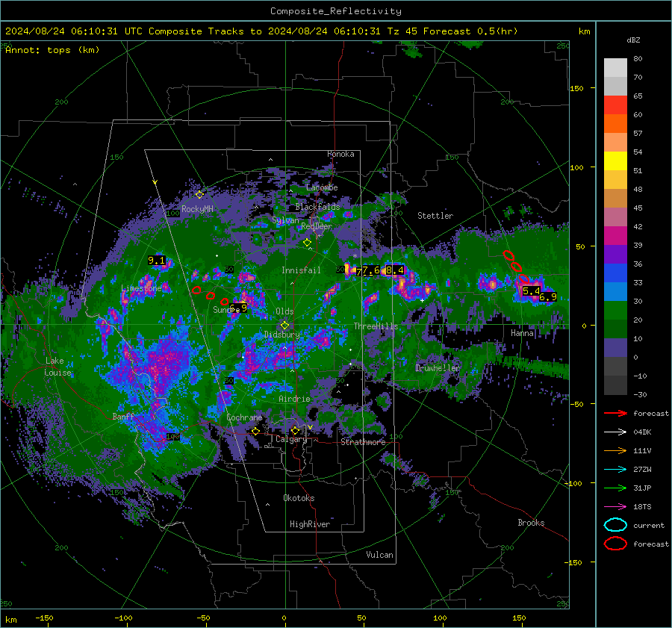672x628 pixels.
Task: Click the red swatch below 65 dBZ
Action: coord(615,105)
